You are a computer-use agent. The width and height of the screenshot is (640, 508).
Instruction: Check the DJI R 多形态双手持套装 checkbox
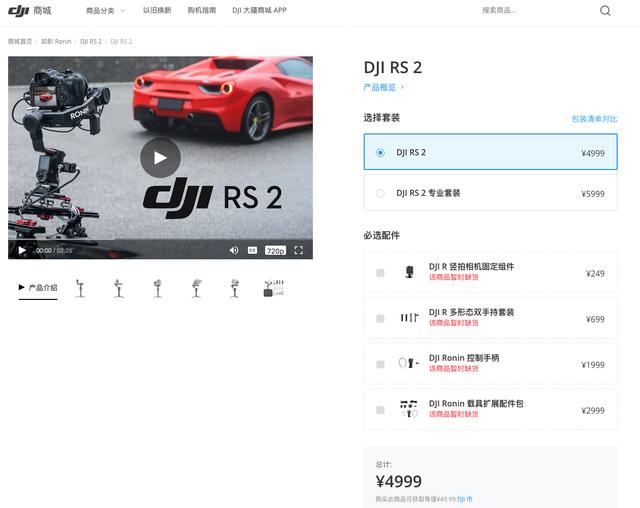coord(380,318)
